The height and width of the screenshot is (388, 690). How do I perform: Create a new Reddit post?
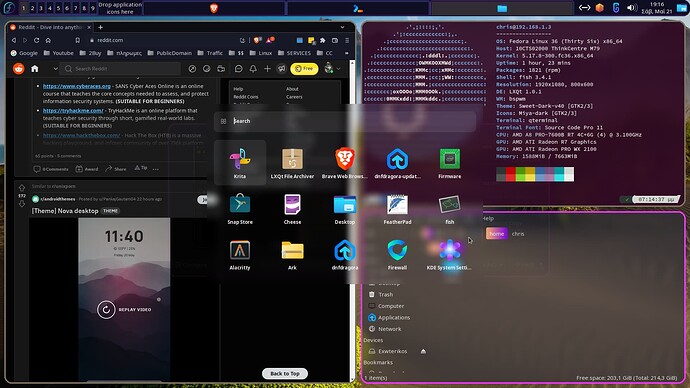click(267, 69)
